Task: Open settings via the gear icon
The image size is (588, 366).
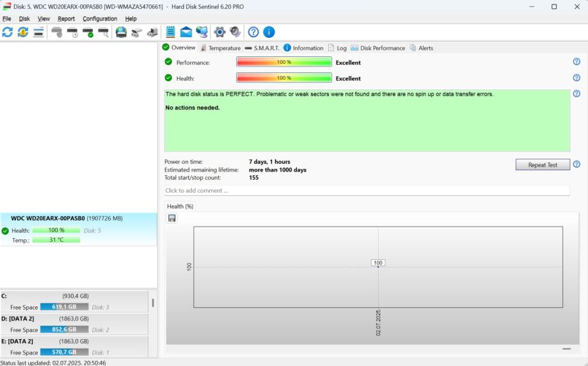Action: click(x=219, y=32)
